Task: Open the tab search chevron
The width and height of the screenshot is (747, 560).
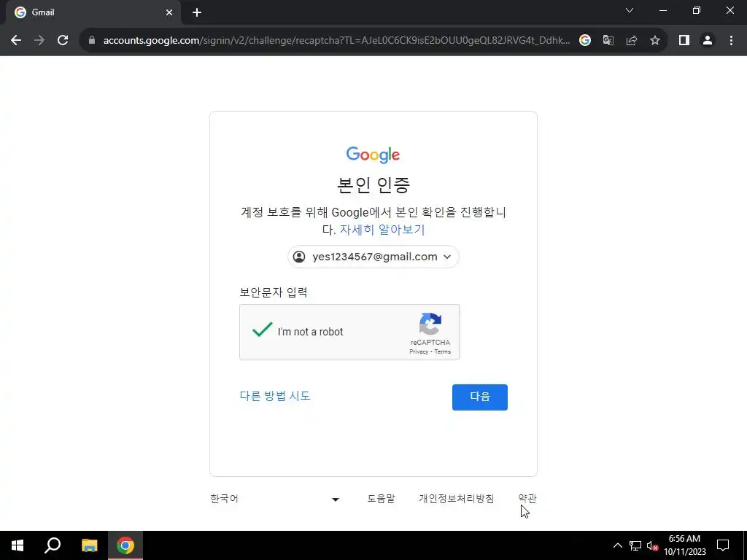Action: pos(630,10)
